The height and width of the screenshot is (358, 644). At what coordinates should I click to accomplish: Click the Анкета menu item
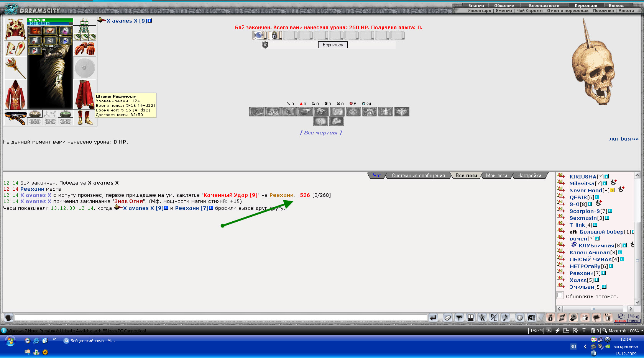pyautogui.click(x=626, y=11)
